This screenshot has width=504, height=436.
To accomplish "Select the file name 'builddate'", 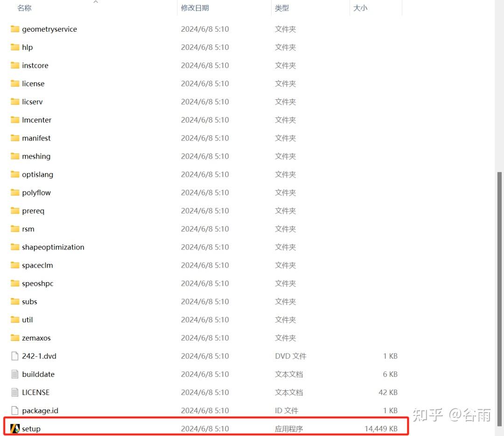I will click(38, 374).
